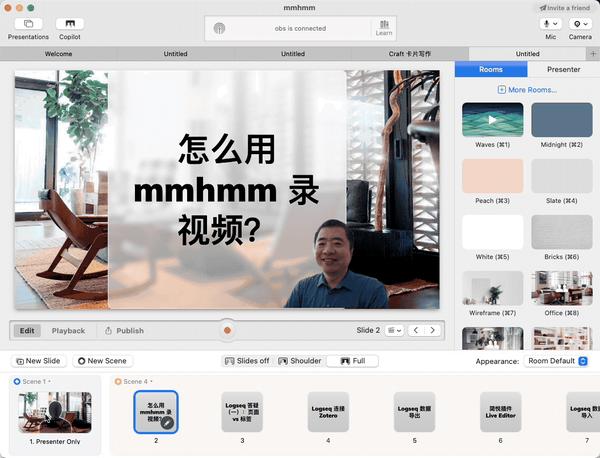Switch to Playback mode
Screen dimensions: 600x458
pos(68,331)
